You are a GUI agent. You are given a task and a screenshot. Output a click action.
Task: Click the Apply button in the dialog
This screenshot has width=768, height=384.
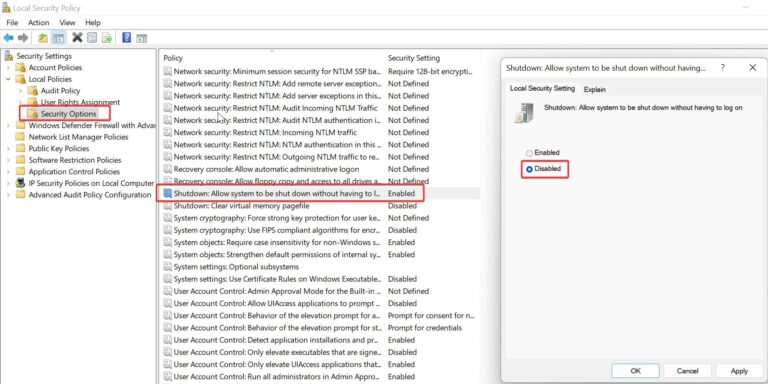[x=739, y=371]
